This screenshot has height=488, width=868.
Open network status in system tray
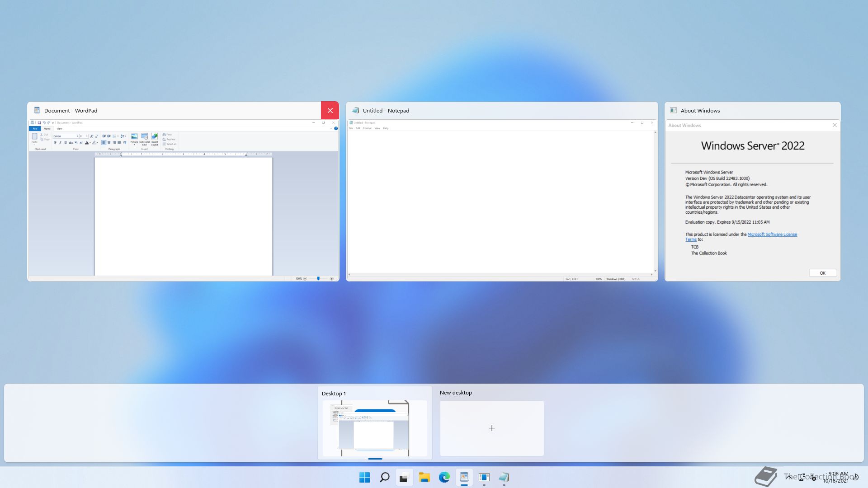[802, 477]
